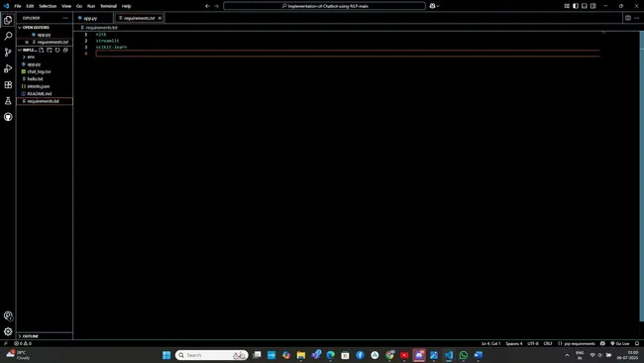Open the Accounts menu icon

8,315
